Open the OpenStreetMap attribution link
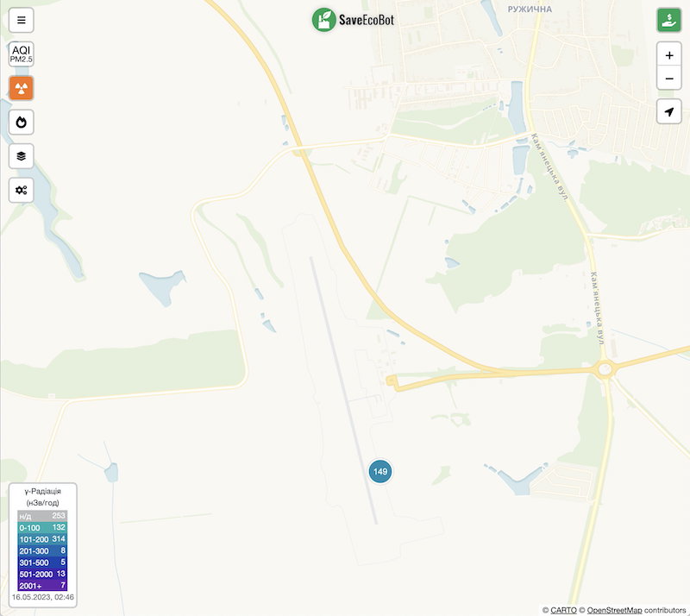Screen dimensions: 690x616 pos(614,610)
